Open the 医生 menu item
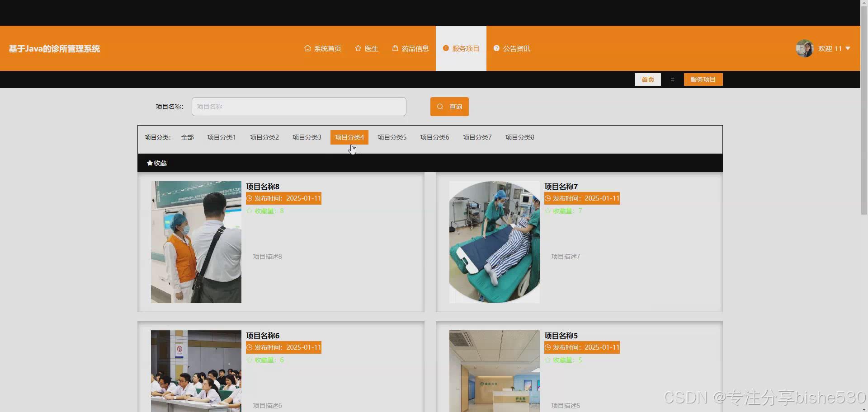The height and width of the screenshot is (412, 868). [367, 48]
